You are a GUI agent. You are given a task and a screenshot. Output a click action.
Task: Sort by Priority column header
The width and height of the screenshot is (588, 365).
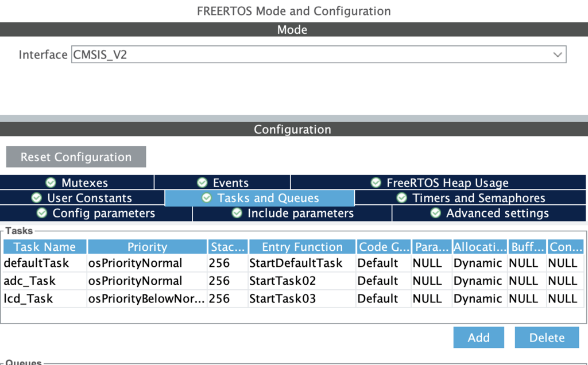pos(147,247)
